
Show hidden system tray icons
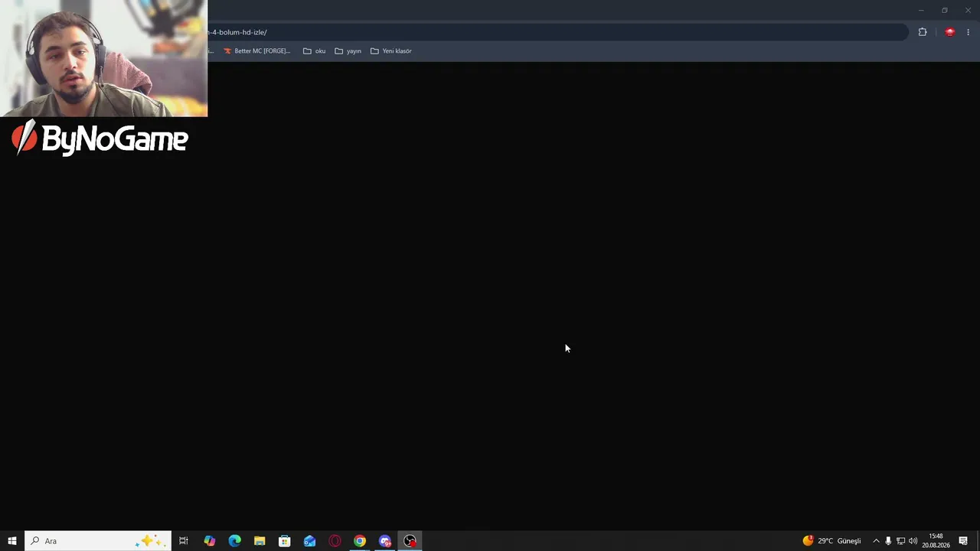click(876, 541)
